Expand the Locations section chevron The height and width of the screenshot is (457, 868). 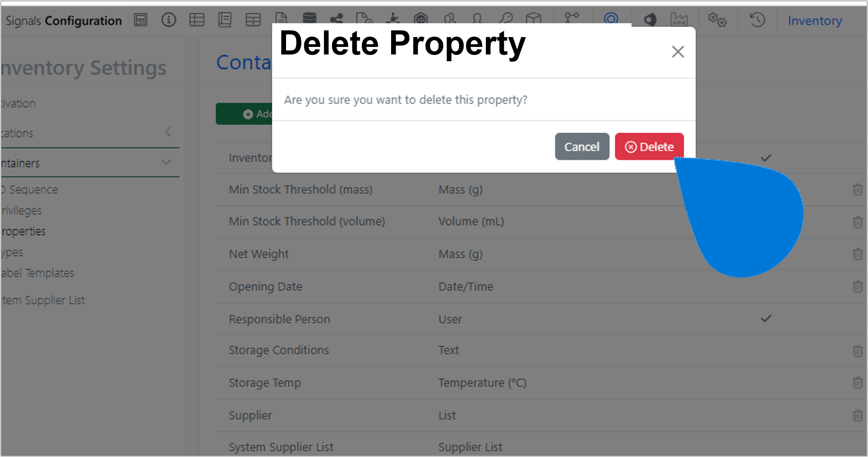pyautogui.click(x=168, y=132)
